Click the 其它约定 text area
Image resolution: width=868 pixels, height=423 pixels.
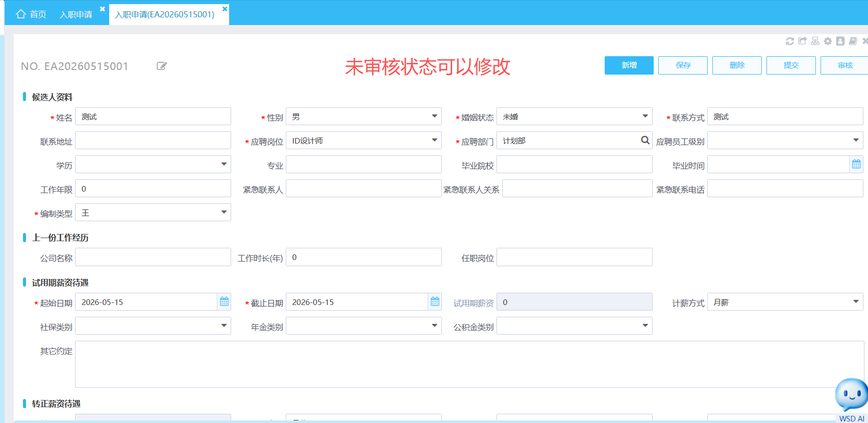tap(469, 364)
